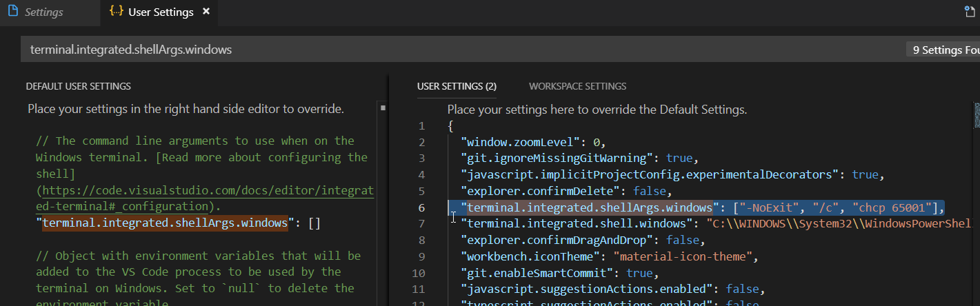
Task: Select the User Settings editor tab label
Action: tap(161, 12)
